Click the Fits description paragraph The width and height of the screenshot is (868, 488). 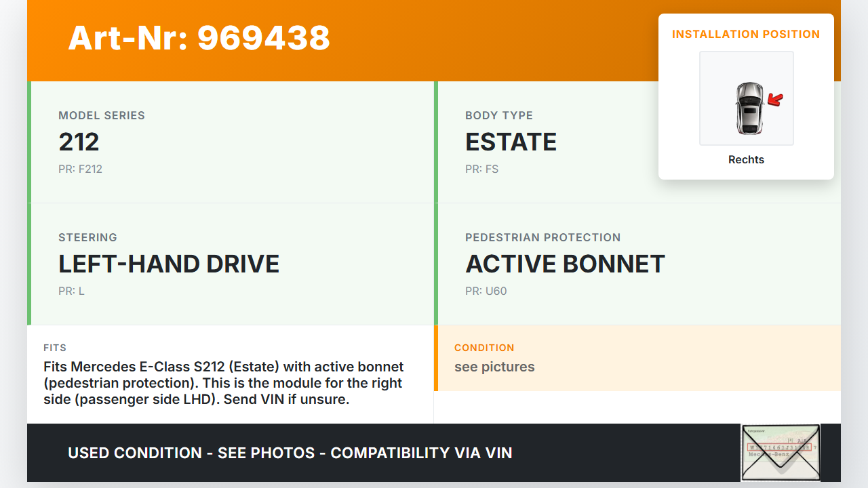223,383
